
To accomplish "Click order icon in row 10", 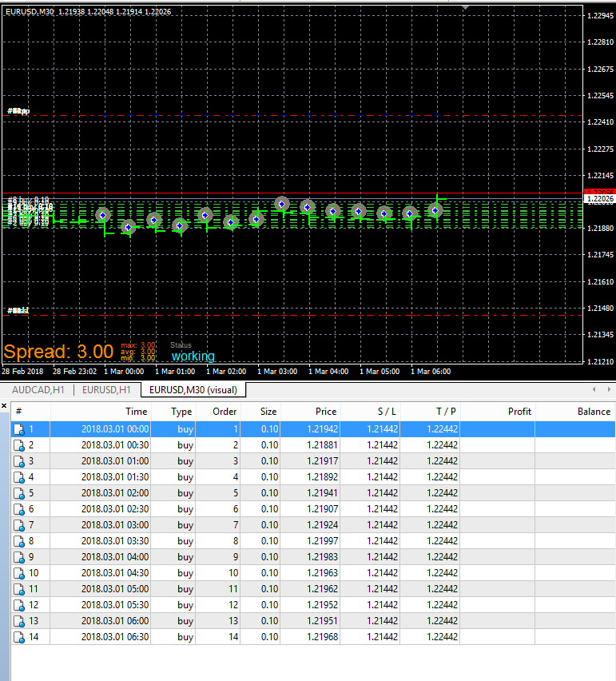I will click(x=19, y=573).
